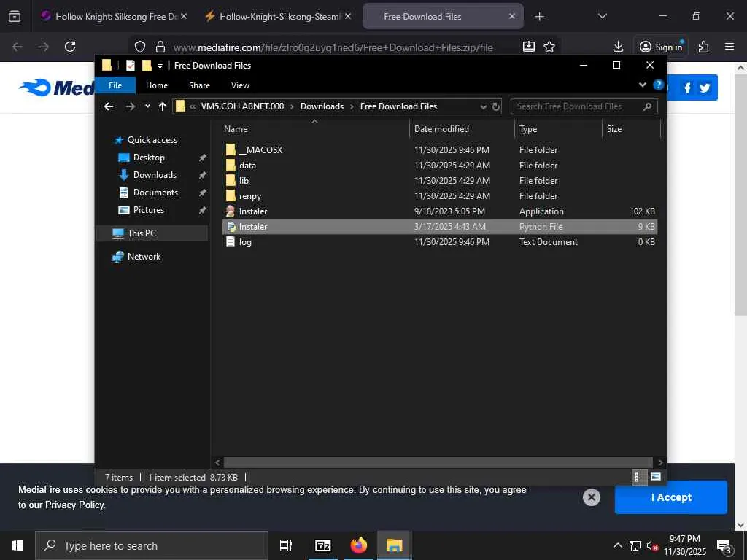The height and width of the screenshot is (560, 747).
Task: Refresh the Free Download Files folder
Action: (496, 106)
